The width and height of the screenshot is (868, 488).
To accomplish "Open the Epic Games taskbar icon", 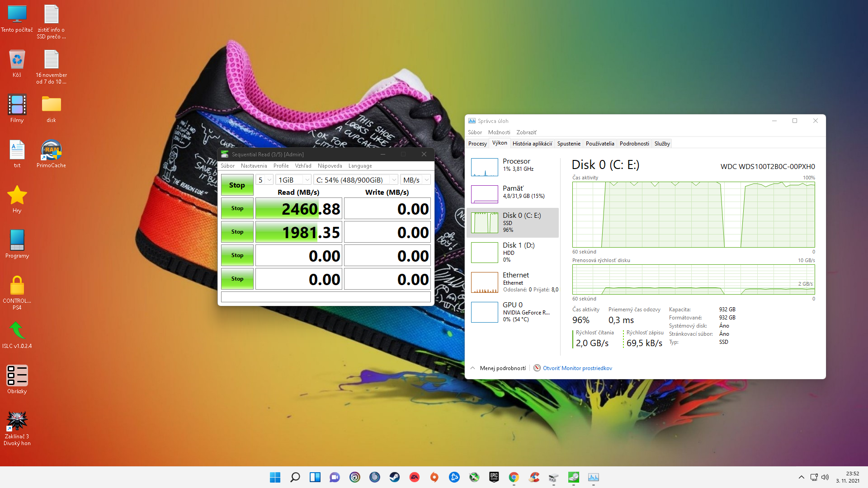I will click(494, 477).
